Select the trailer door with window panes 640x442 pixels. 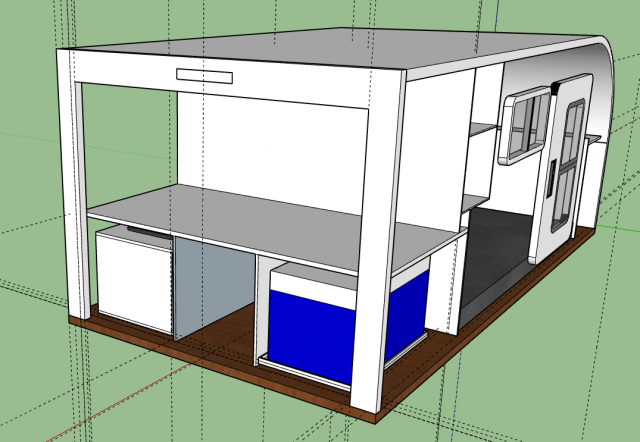coord(561,167)
